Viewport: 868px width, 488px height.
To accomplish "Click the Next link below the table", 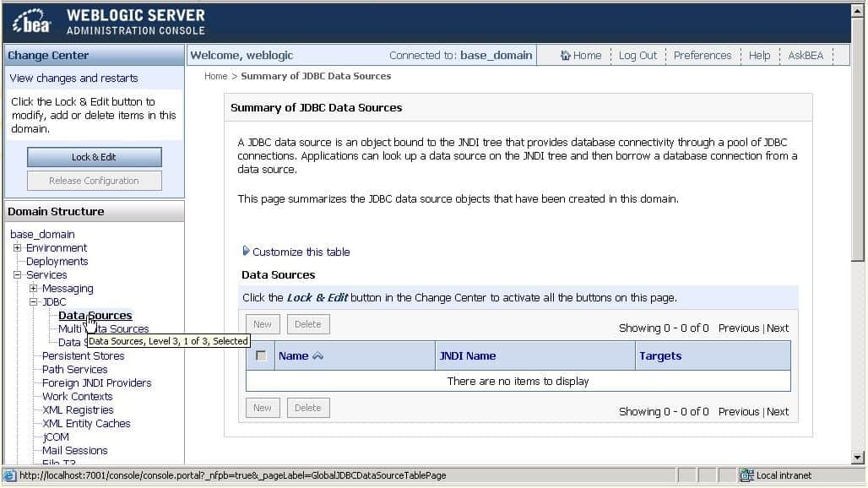I will 778,412.
